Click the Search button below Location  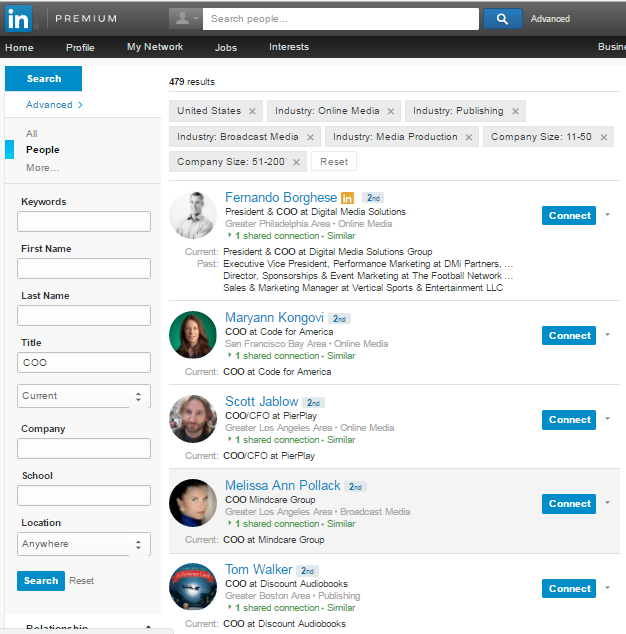41,581
